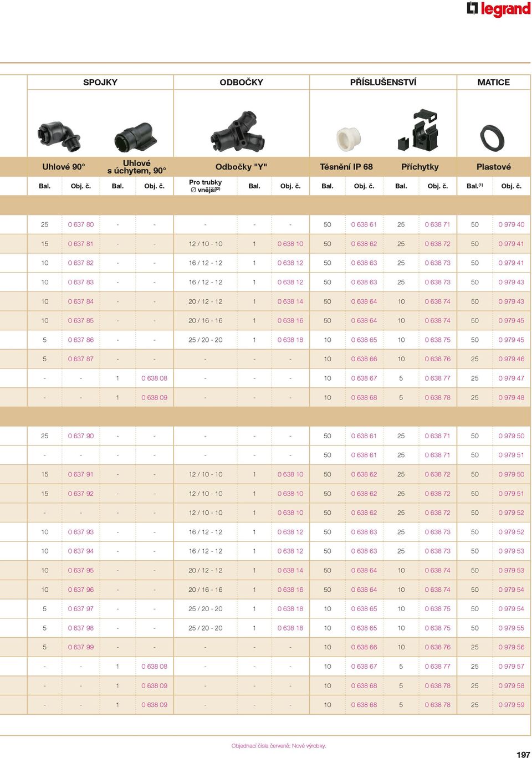
Task: Click the Odbočky "Y" subheading
Action: point(241,167)
